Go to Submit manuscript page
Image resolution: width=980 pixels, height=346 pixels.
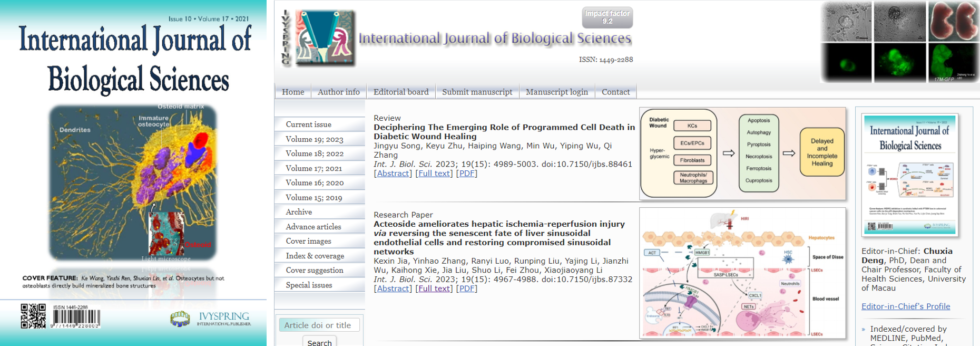477,92
